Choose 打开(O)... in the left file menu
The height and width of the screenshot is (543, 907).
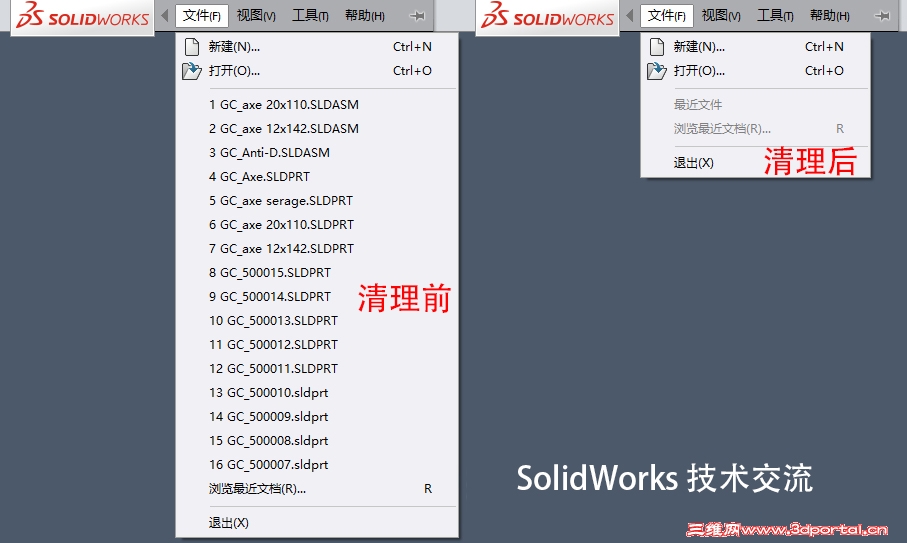(x=317, y=71)
